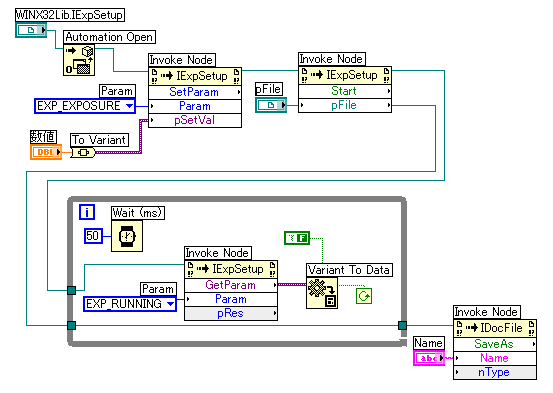Click the orange DBL numeric terminal
This screenshot has width=553, height=393.
coord(46,152)
